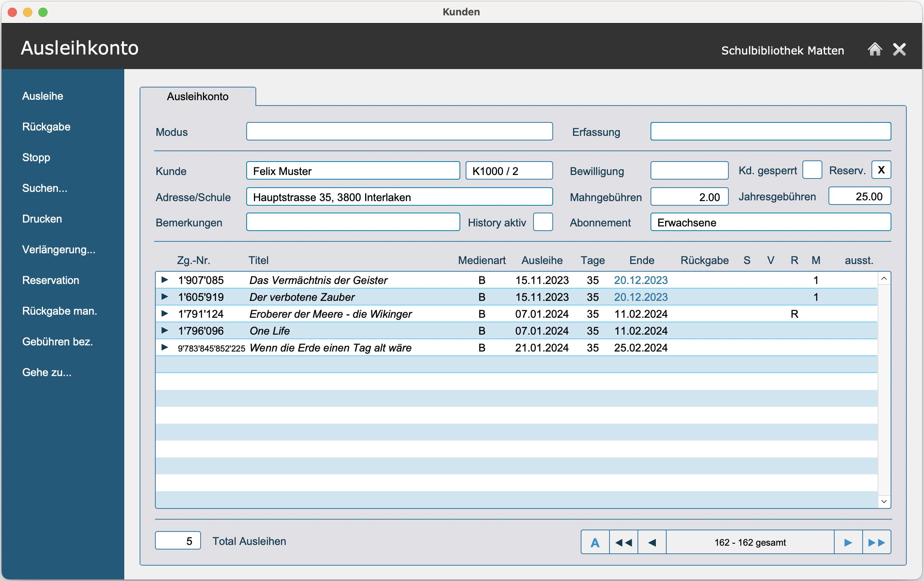Click the customer number field K1000 / 2
The image size is (924, 581).
[x=509, y=170]
